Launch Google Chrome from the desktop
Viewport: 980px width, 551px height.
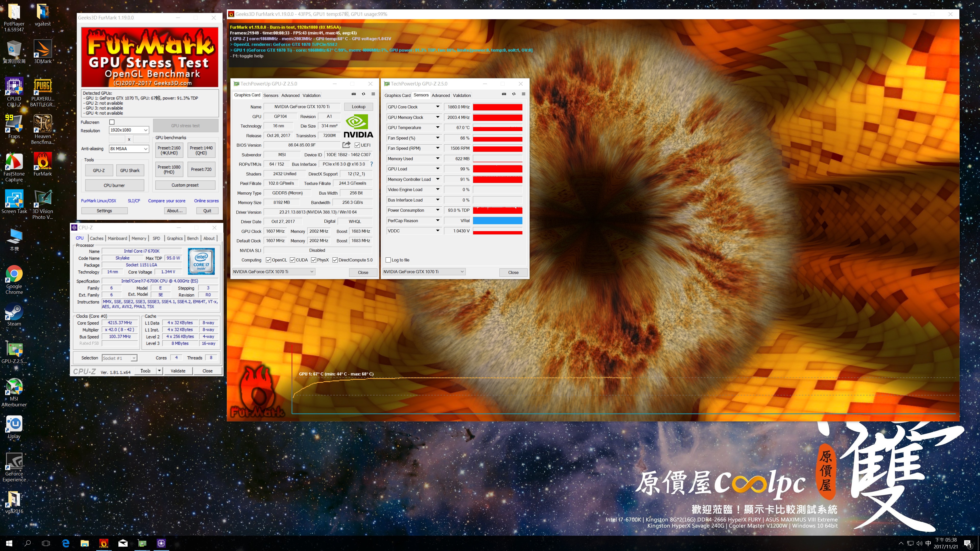point(14,280)
